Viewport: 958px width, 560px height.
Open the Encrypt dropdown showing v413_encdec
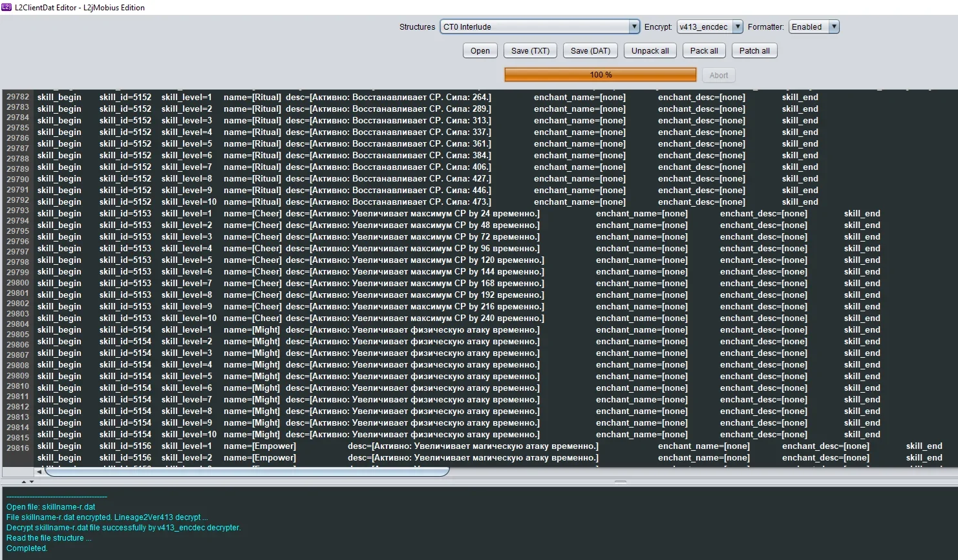(x=737, y=26)
